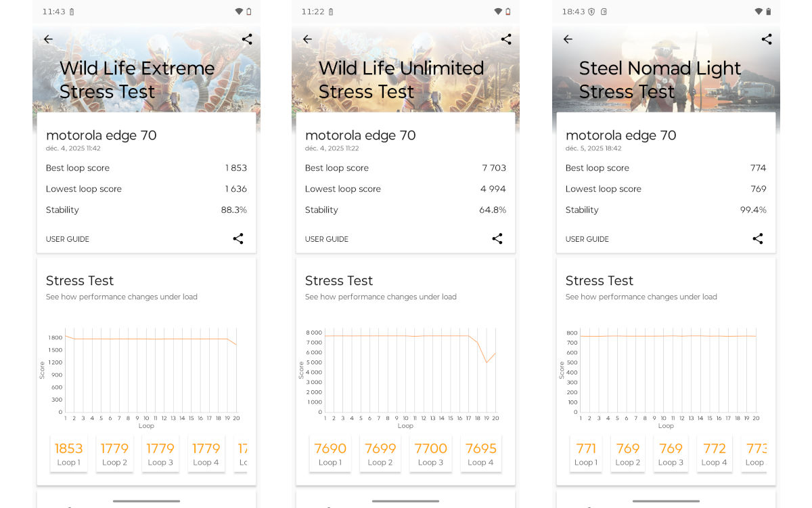Open USER GUIDE in Steel Nomad Light card
Screen dimensions: 812x508
point(587,239)
